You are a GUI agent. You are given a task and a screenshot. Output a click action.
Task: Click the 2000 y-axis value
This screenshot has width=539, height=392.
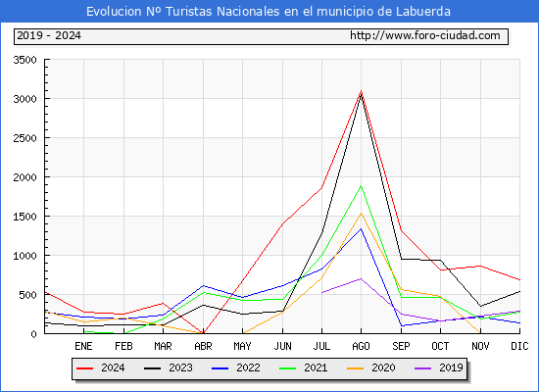(24, 177)
